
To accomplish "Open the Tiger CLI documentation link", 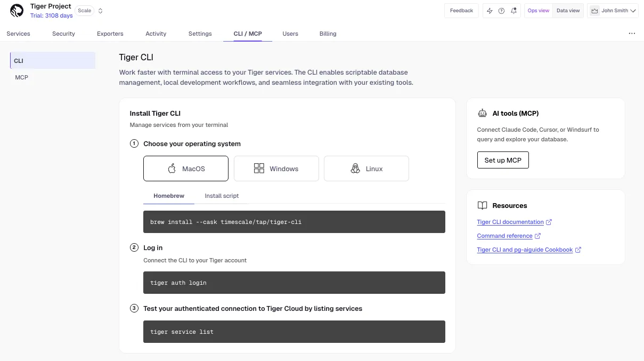I will (x=510, y=222).
